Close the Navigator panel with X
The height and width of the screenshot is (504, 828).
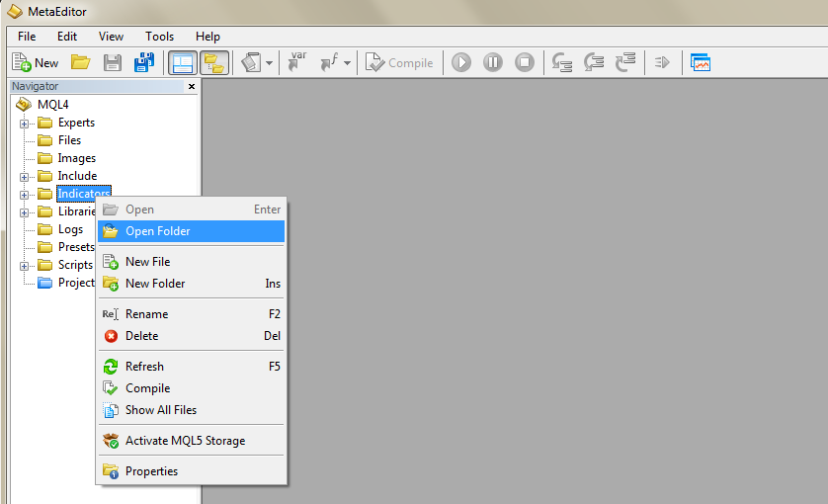point(192,87)
